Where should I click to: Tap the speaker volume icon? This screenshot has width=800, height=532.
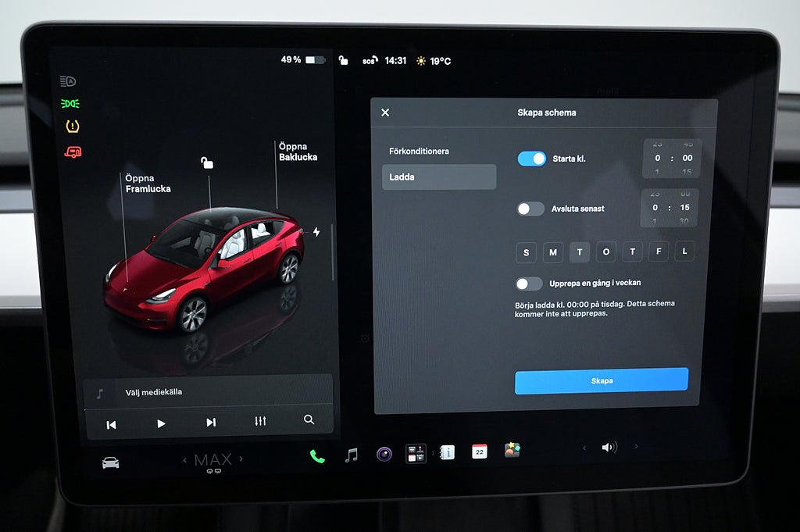(609, 448)
